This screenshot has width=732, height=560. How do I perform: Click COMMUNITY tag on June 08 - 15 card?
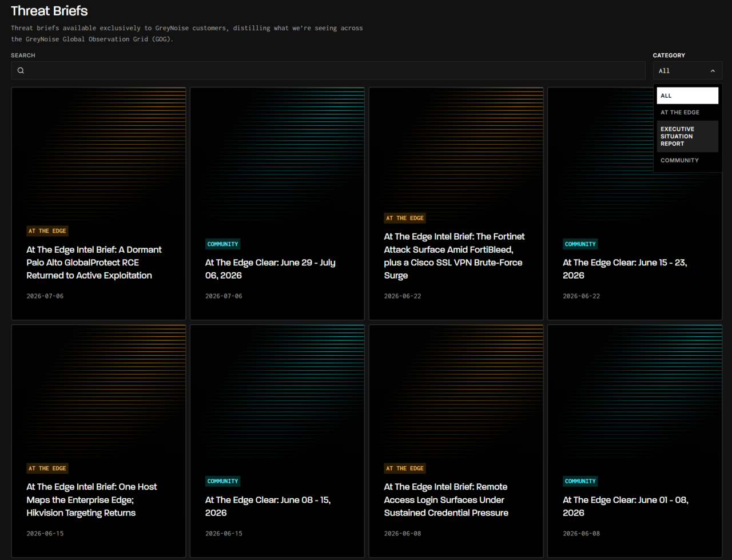pyautogui.click(x=223, y=482)
